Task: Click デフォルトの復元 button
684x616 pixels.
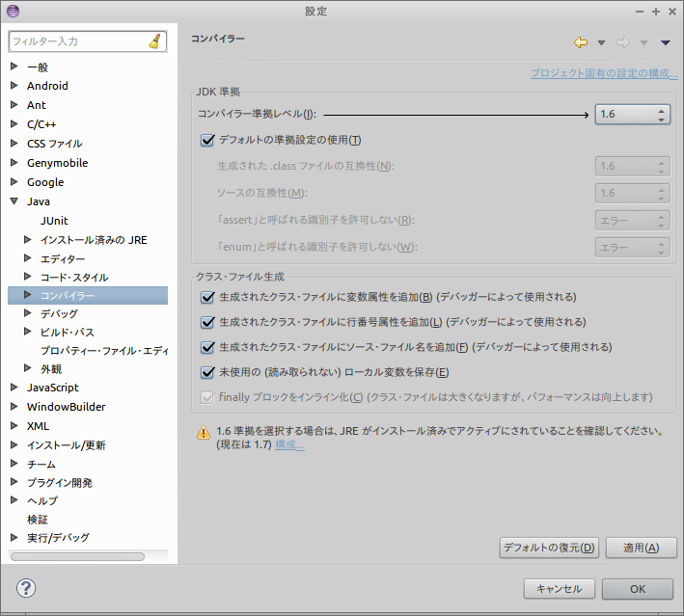Action: tap(549, 548)
